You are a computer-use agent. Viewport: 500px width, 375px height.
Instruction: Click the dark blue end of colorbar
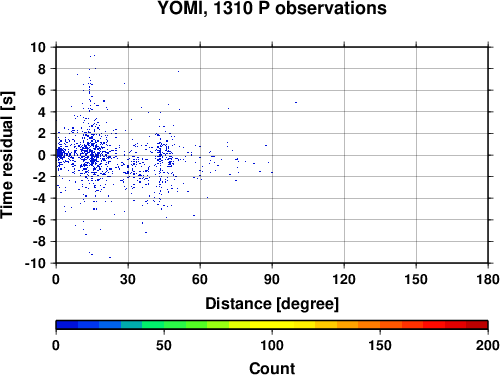tap(67, 325)
